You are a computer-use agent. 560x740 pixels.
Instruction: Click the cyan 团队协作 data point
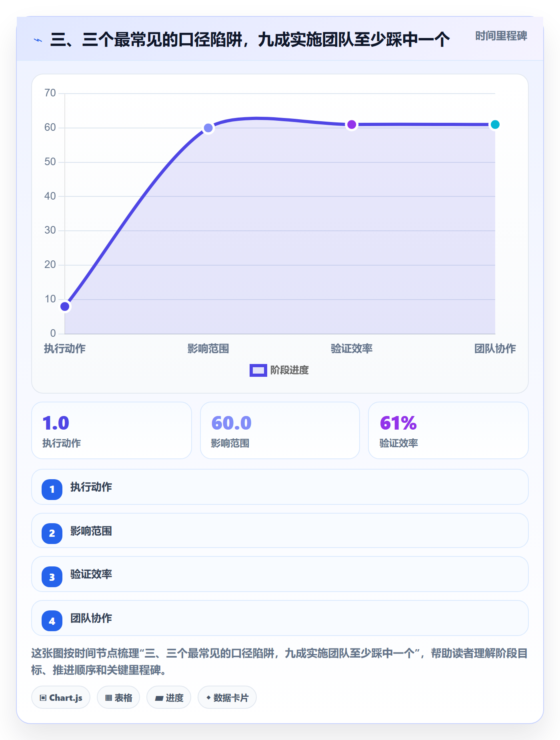pyautogui.click(x=495, y=124)
